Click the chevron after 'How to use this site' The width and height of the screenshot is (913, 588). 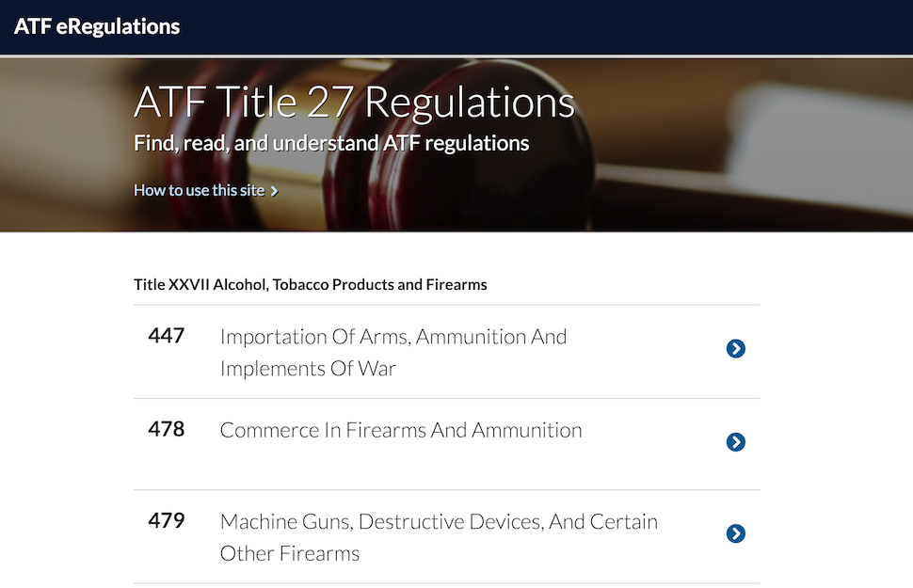pos(275,191)
